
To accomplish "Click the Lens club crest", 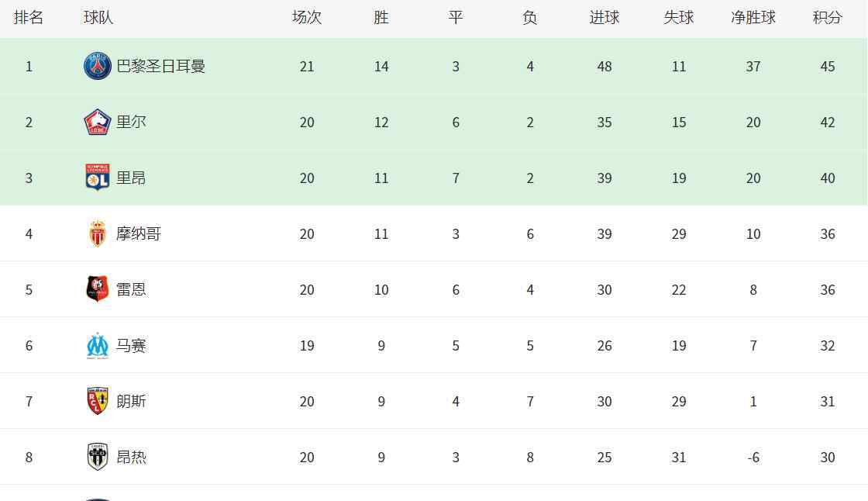I will click(98, 401).
